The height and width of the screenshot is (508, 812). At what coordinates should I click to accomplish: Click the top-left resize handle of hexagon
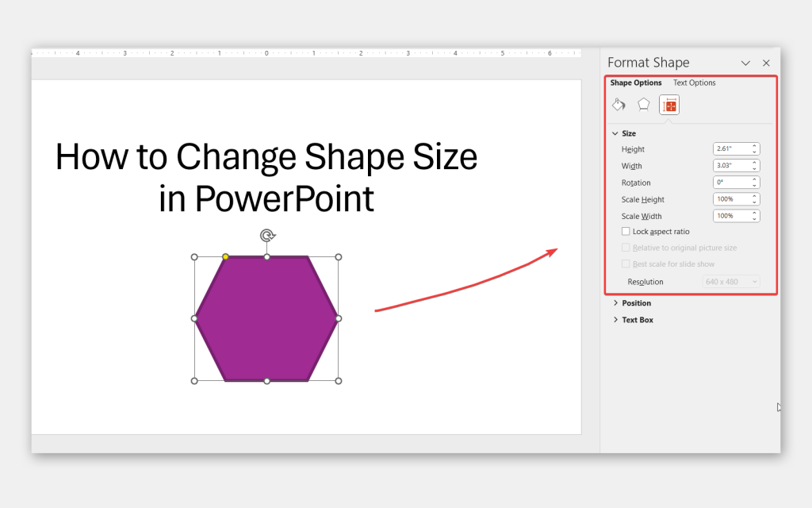pos(195,256)
